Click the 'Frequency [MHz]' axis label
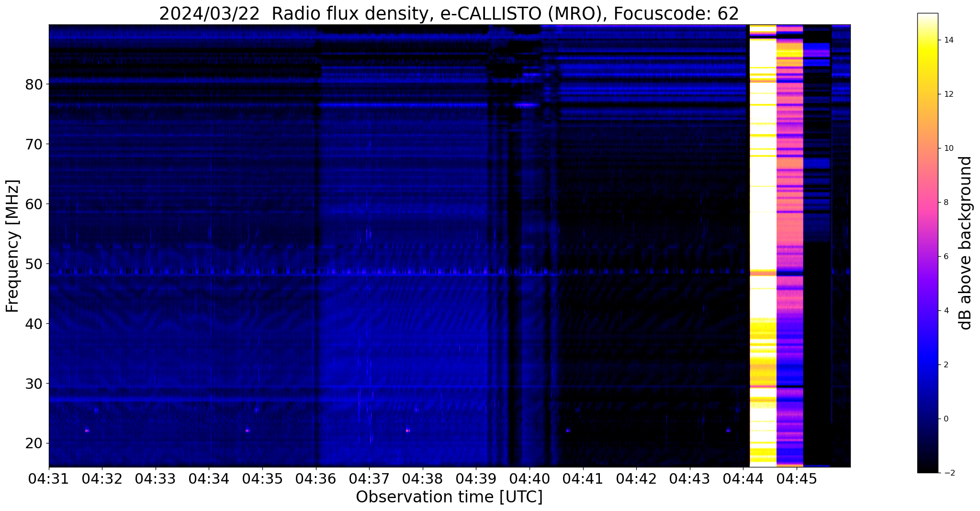The image size is (980, 511). pos(12,246)
